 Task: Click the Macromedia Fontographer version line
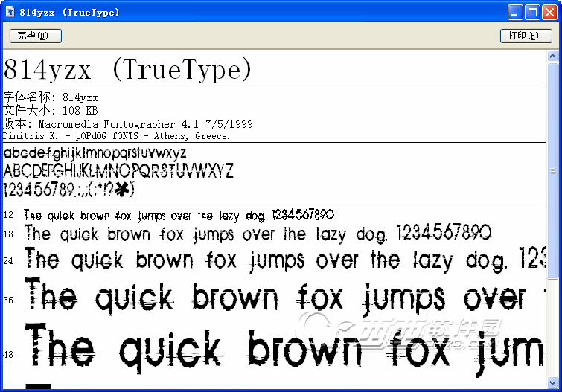(128, 124)
